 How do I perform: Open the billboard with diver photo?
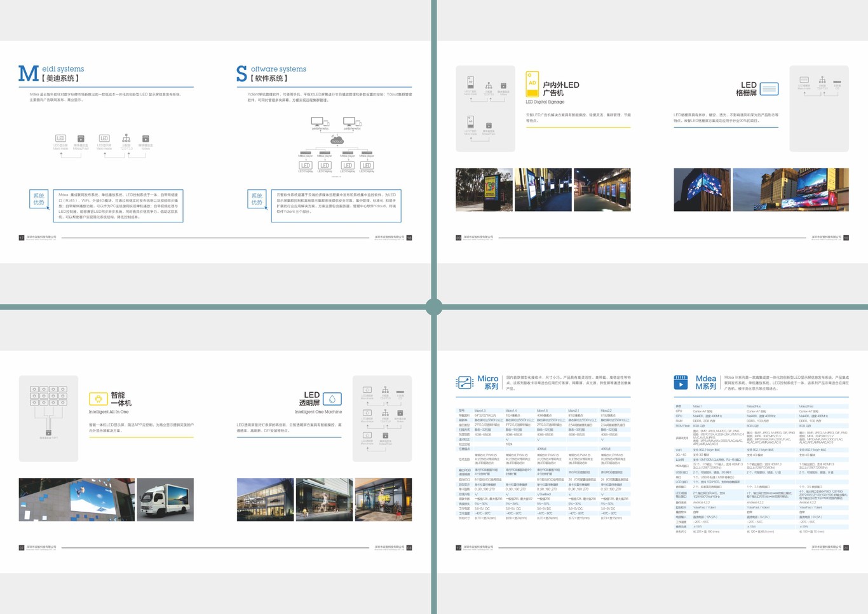coord(77,500)
